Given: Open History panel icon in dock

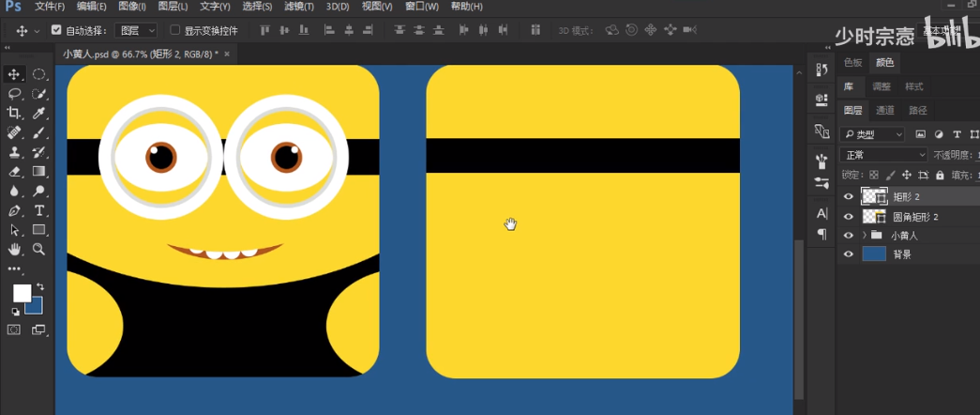Looking at the screenshot, I should pyautogui.click(x=822, y=69).
